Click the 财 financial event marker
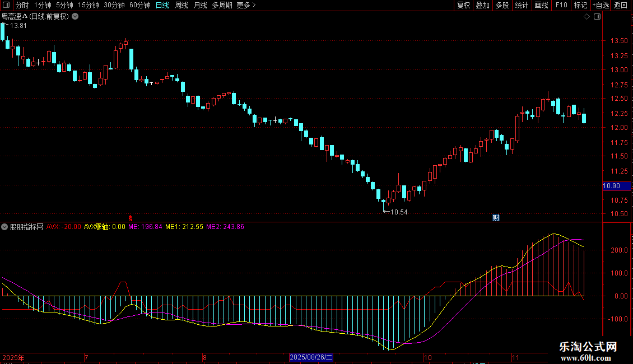The width and height of the screenshot is (633, 364). click(x=495, y=218)
